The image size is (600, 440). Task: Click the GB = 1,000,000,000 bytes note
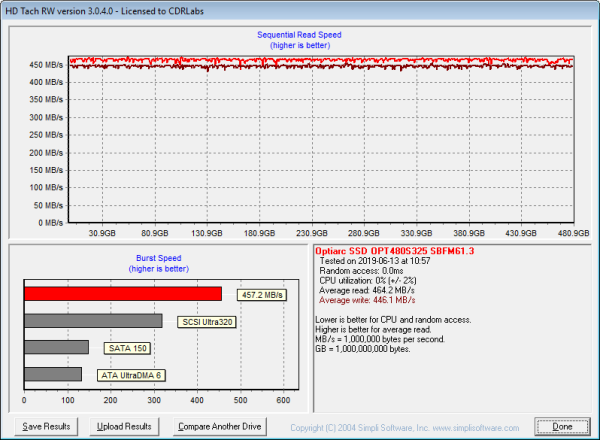[363, 349]
